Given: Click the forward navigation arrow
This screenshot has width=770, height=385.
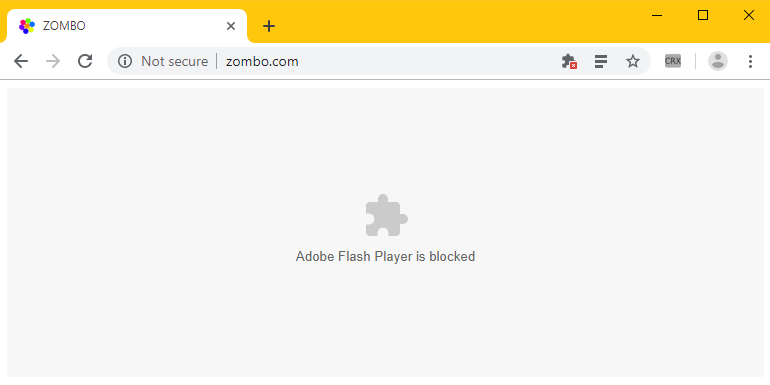Looking at the screenshot, I should [53, 61].
